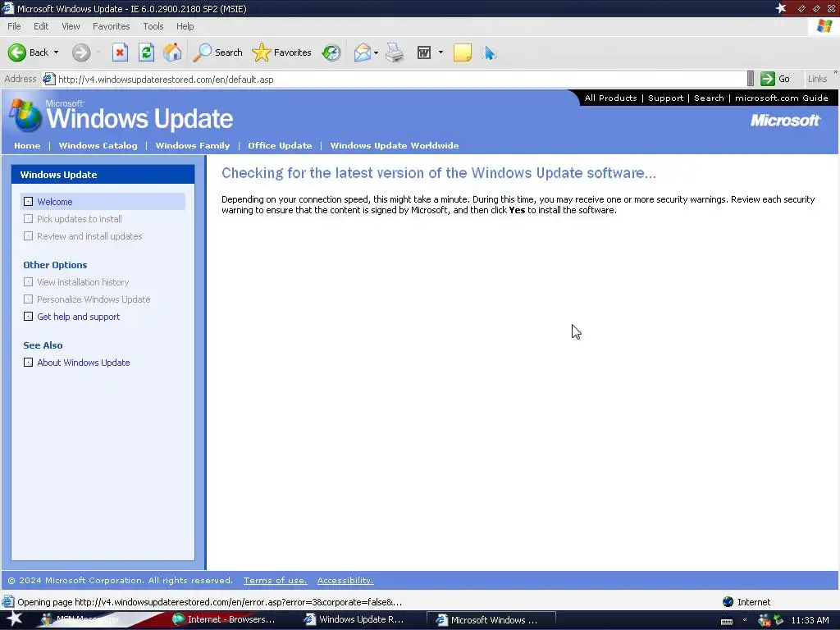Open the View menu

click(x=71, y=26)
